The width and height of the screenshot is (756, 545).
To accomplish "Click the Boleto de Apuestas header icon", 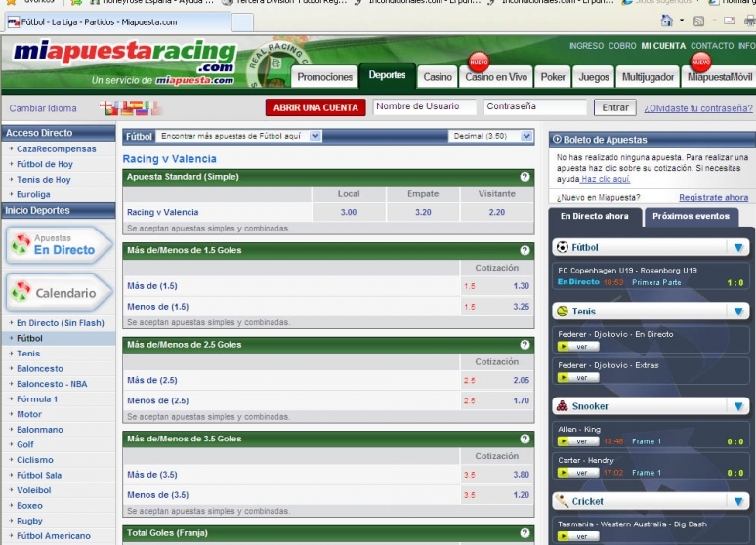I will pyautogui.click(x=557, y=140).
